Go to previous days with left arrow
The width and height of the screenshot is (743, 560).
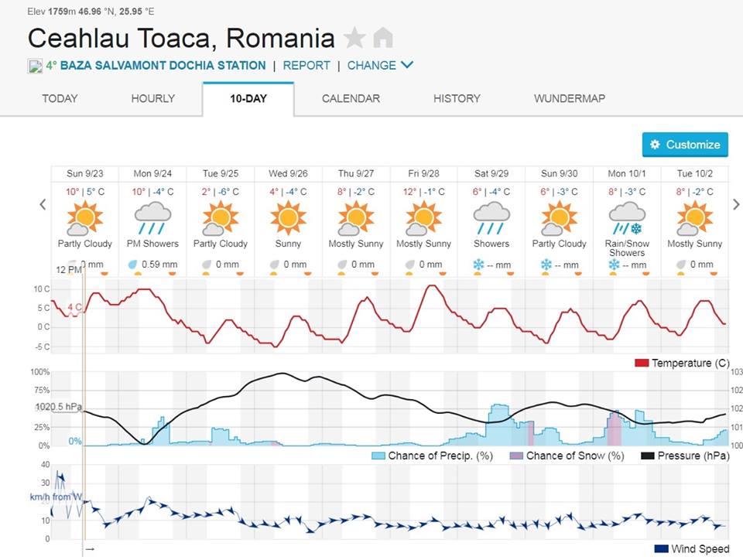[43, 205]
